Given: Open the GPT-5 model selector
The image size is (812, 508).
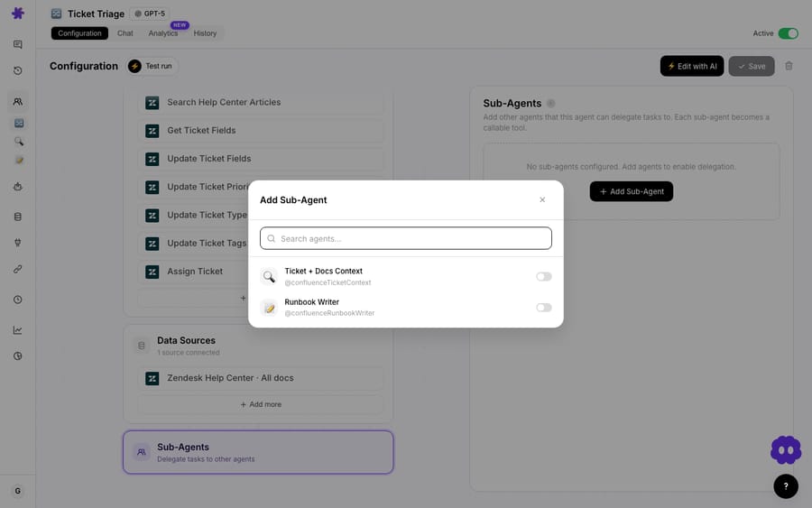Looking at the screenshot, I should [150, 14].
